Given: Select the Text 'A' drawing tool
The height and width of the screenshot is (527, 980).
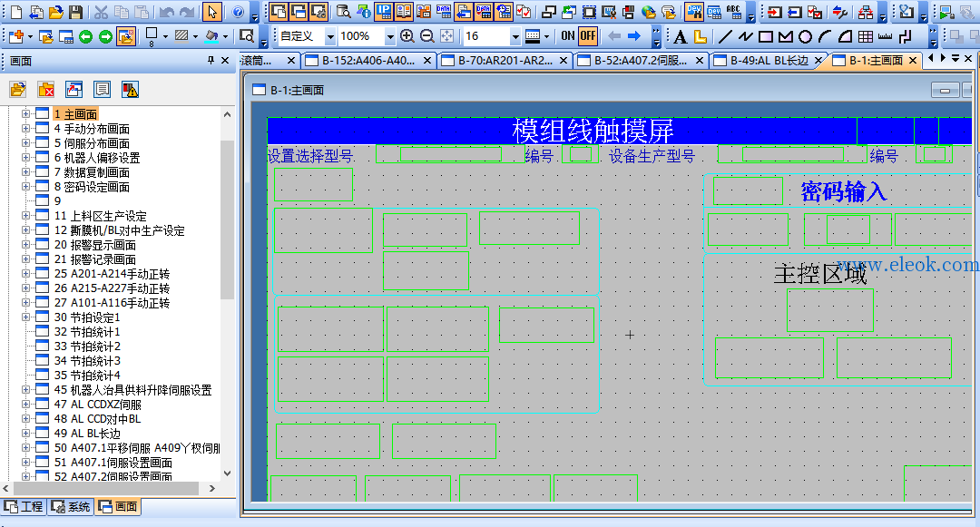Looking at the screenshot, I should click(681, 37).
